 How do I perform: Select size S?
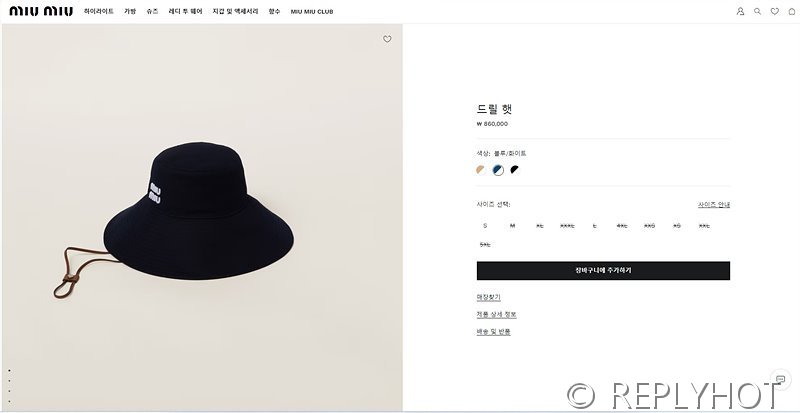(x=485, y=225)
